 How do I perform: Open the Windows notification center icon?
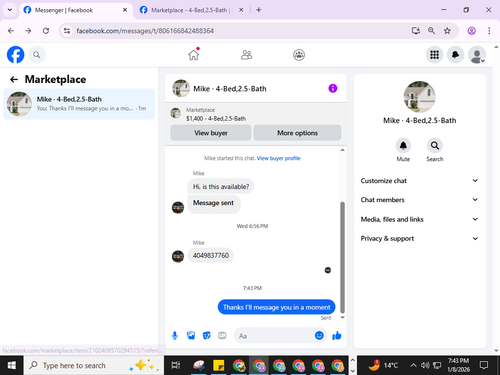[484, 365]
